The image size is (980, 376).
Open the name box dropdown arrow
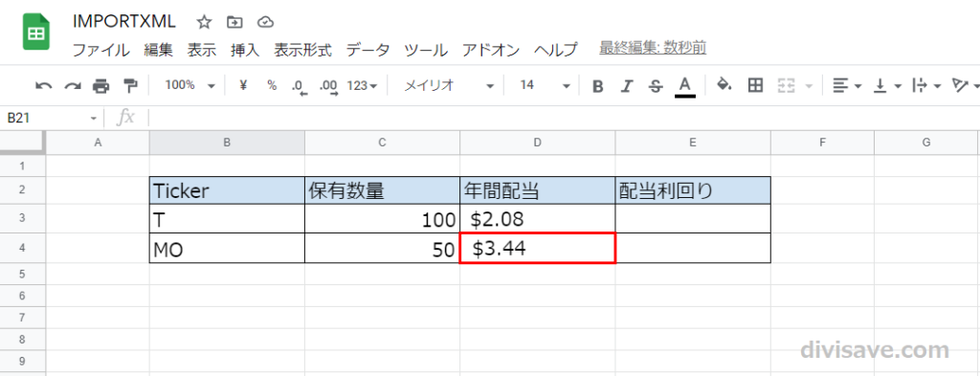(x=94, y=118)
